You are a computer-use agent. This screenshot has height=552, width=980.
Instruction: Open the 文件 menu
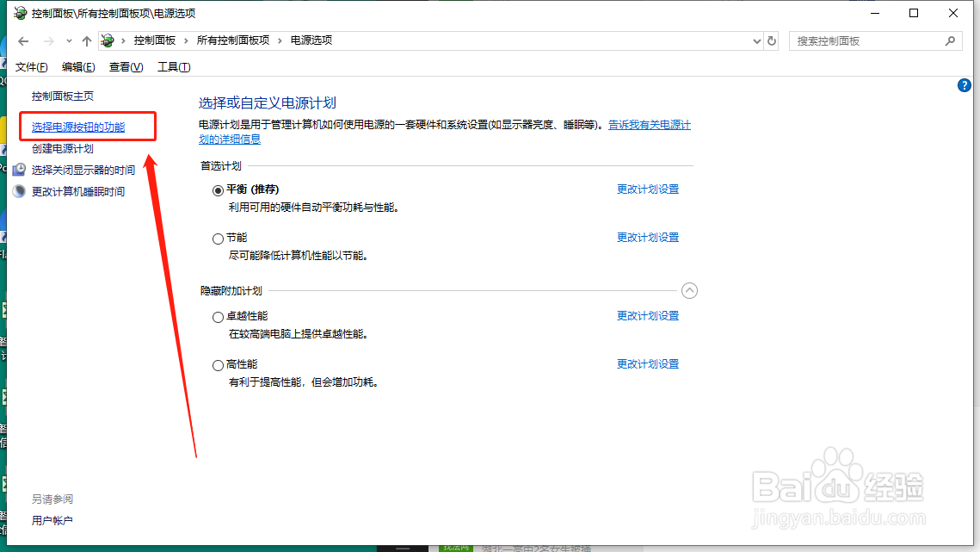pyautogui.click(x=31, y=66)
